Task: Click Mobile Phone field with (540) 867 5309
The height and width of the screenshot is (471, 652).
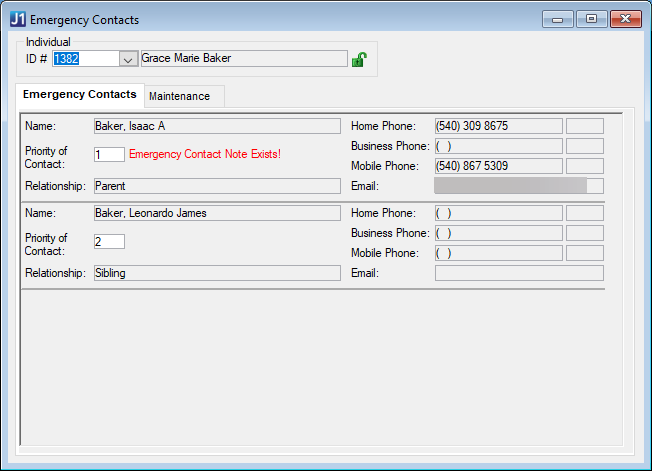Action: [498, 166]
